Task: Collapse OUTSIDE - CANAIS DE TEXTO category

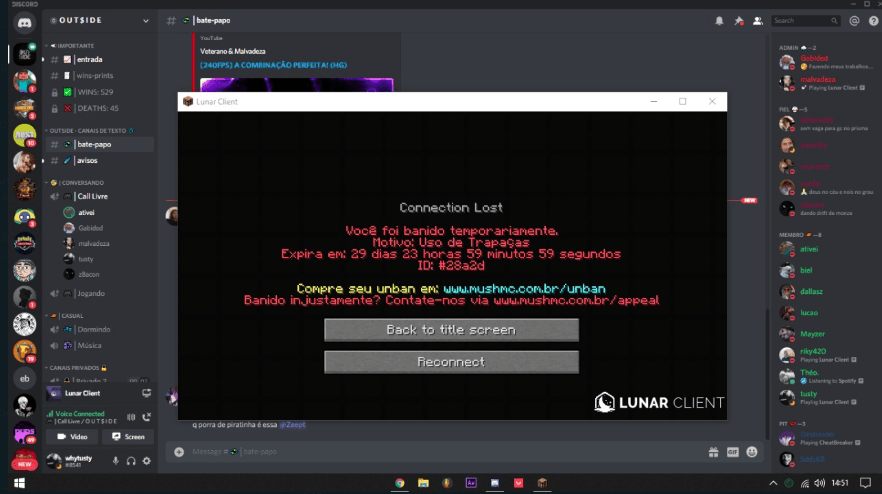Action: click(89, 131)
